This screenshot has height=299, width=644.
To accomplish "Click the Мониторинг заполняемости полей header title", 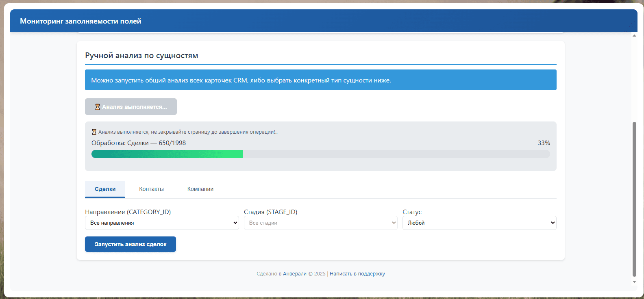I will 80,21.
